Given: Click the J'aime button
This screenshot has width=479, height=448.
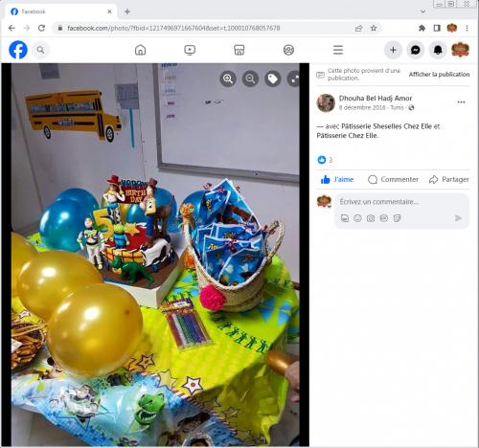Looking at the screenshot, I should [x=337, y=180].
